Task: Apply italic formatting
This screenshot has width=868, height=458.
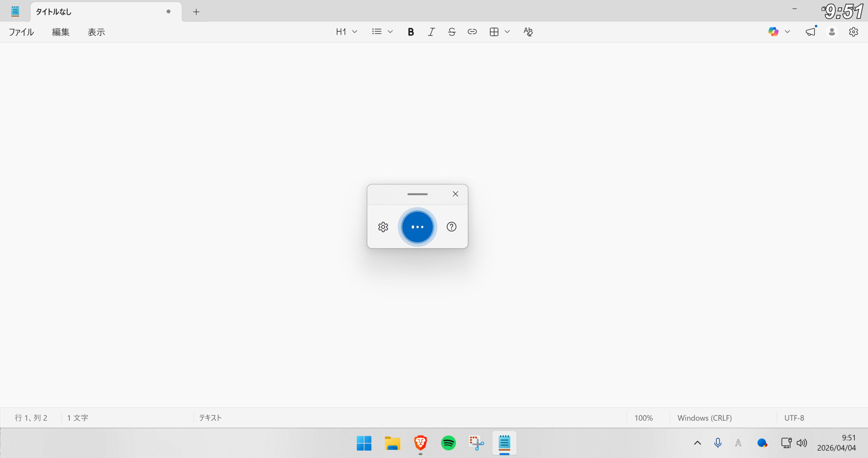Action: (x=431, y=32)
